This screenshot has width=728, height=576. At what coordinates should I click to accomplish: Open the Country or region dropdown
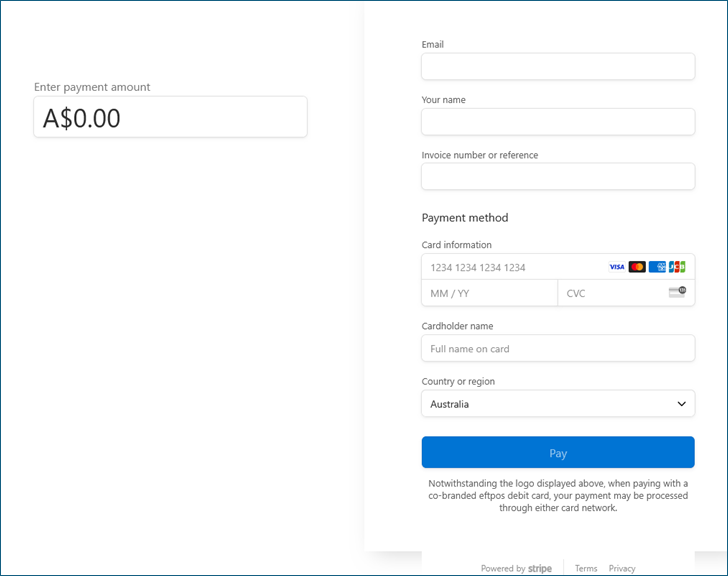coord(557,404)
